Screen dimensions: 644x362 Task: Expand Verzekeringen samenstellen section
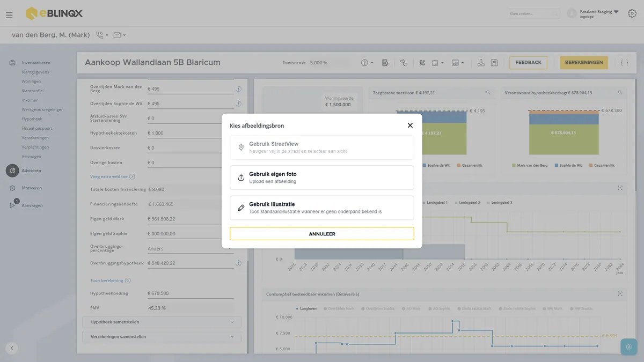click(x=162, y=337)
